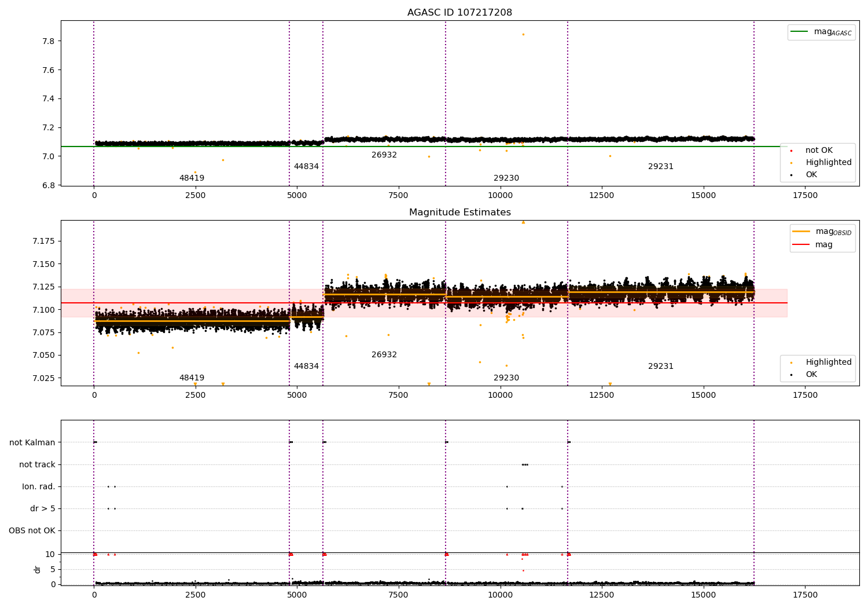Image resolution: width=868 pixels, height=608 pixels.
Task: Click obsid label 26932 in top plot
Action: click(384, 155)
